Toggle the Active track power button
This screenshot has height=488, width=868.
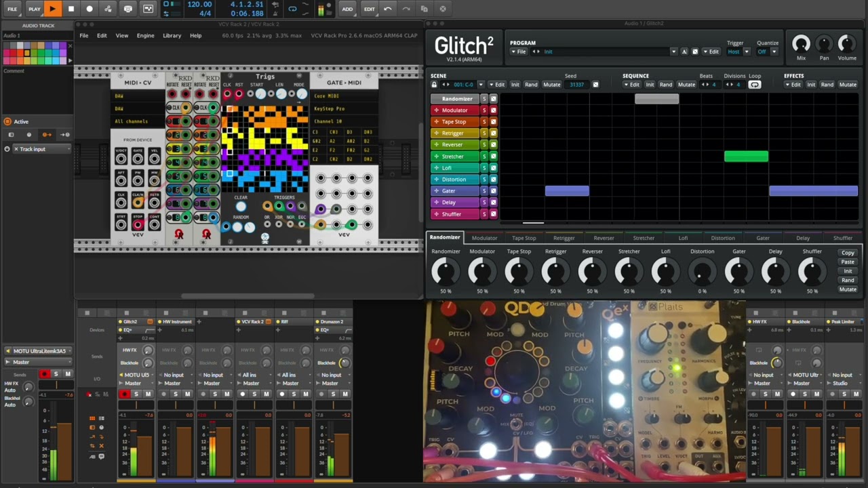[7, 121]
